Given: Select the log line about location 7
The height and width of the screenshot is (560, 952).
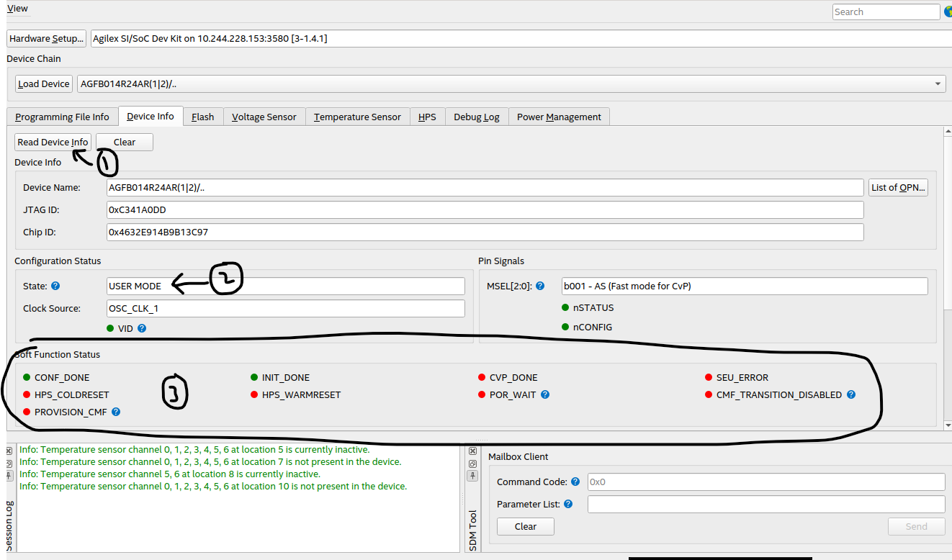Looking at the screenshot, I should click(210, 461).
